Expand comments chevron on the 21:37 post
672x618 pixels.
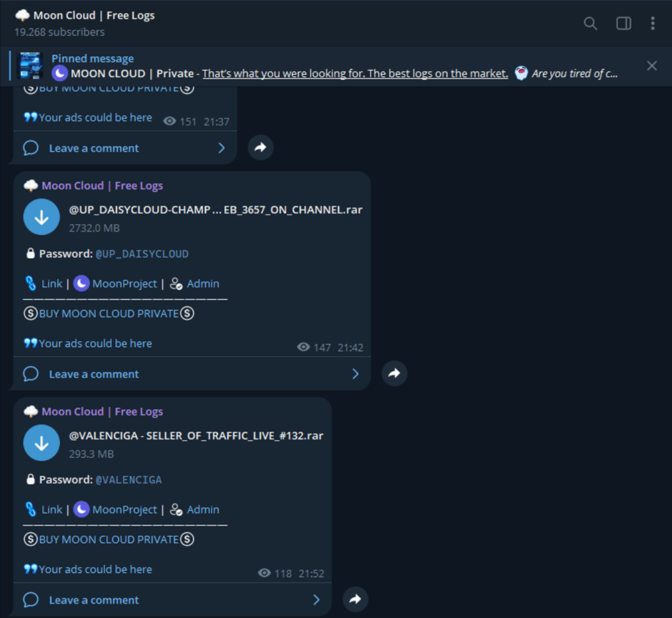pos(222,148)
